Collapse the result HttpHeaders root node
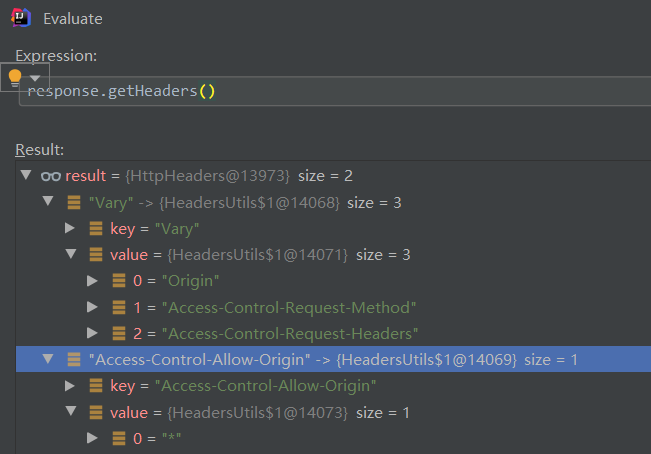The image size is (651, 454). [x=25, y=176]
